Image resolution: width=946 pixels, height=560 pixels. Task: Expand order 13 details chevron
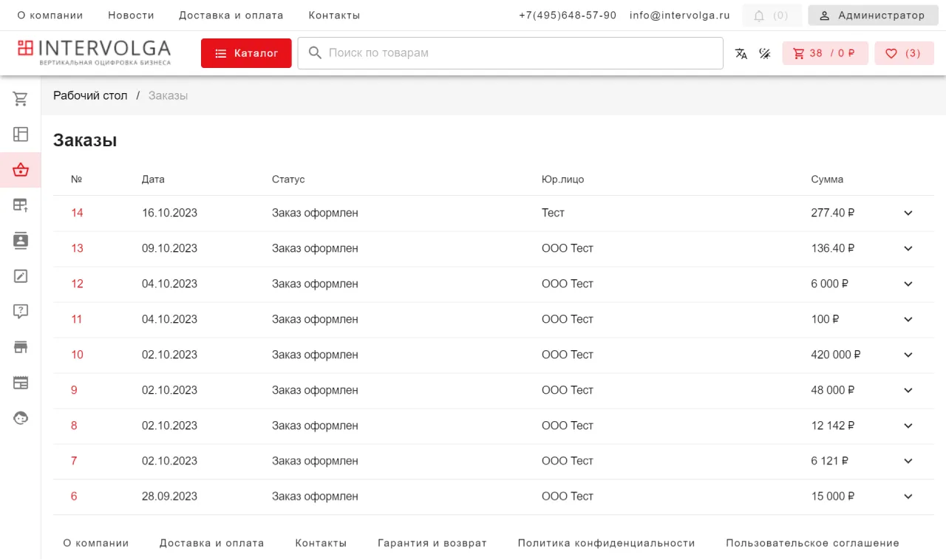point(908,248)
